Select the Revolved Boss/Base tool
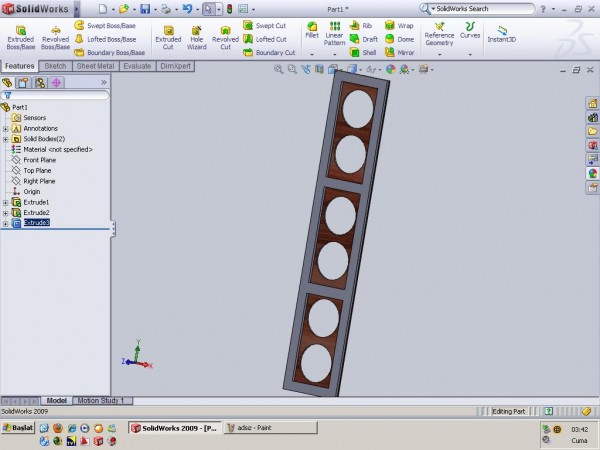This screenshot has width=600, height=450. 55,38
